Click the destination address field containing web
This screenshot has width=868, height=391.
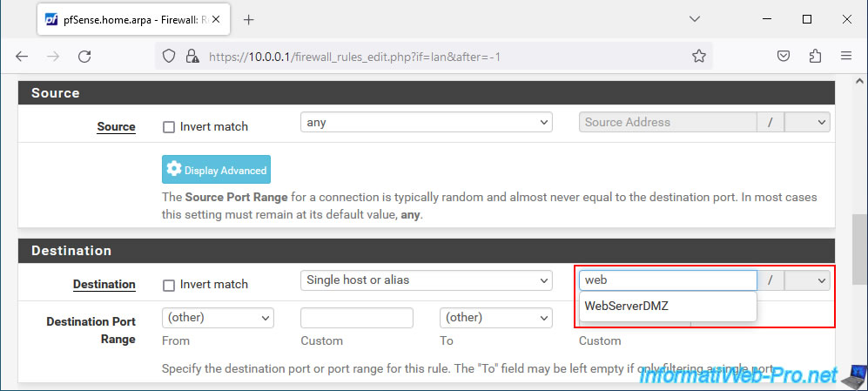pyautogui.click(x=668, y=280)
